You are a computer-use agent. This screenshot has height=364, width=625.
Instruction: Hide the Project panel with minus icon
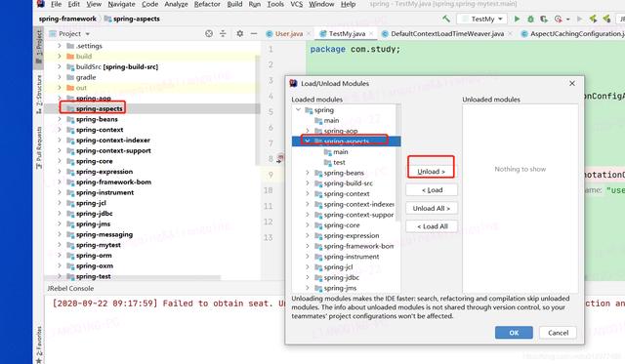coord(254,34)
